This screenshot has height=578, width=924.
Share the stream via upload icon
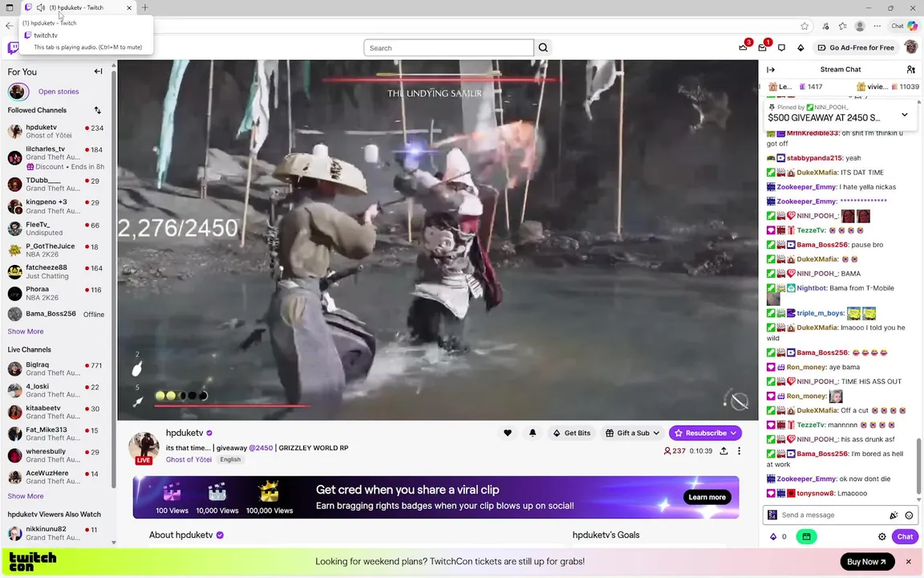[723, 451]
